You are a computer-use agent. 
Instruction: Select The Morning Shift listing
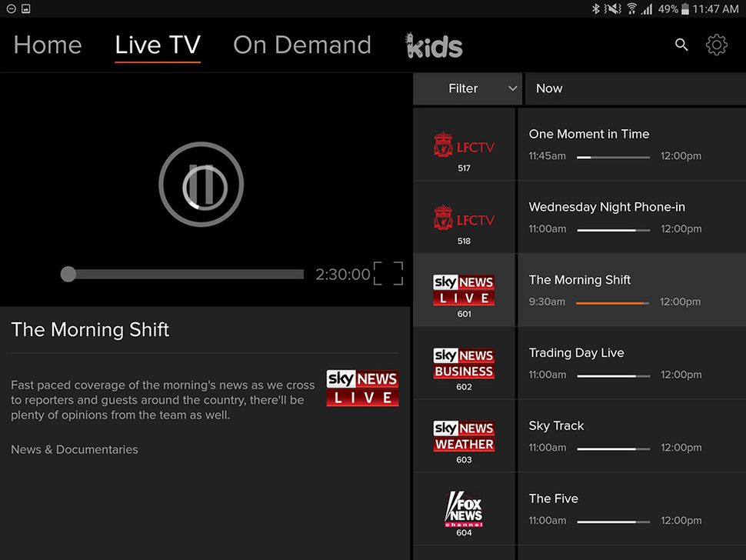pyautogui.click(x=631, y=290)
